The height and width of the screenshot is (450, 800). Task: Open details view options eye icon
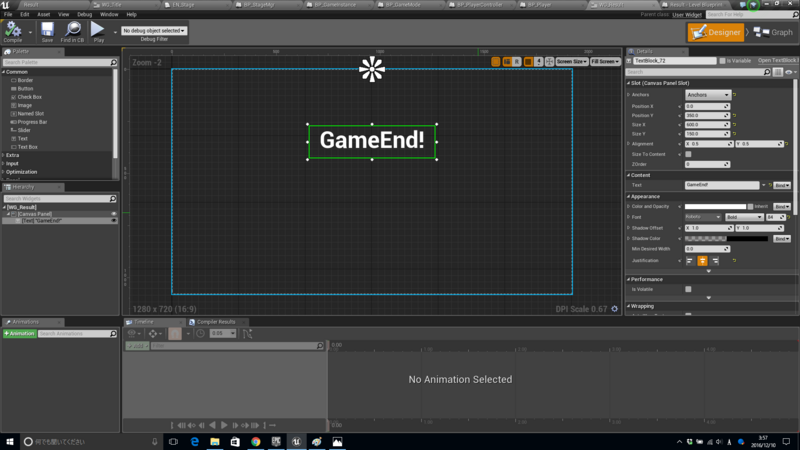(x=790, y=72)
